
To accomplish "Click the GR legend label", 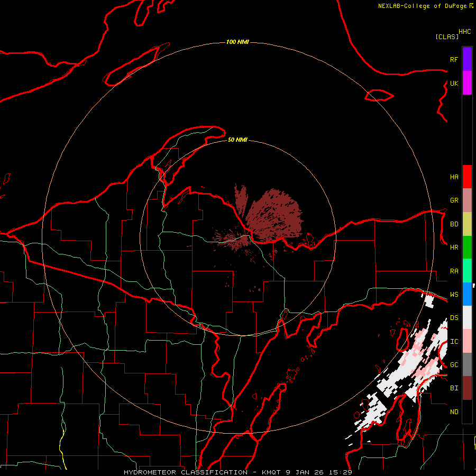I will click(x=454, y=200).
